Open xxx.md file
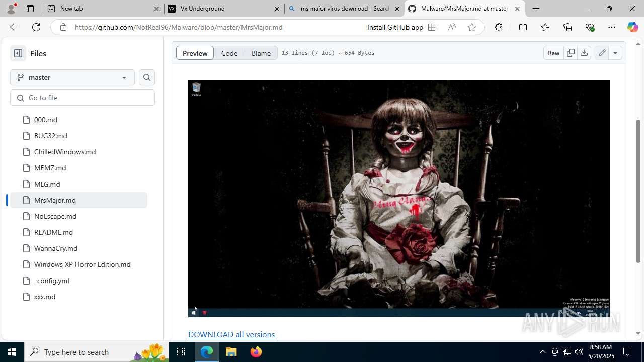The height and width of the screenshot is (362, 644). coord(45,297)
